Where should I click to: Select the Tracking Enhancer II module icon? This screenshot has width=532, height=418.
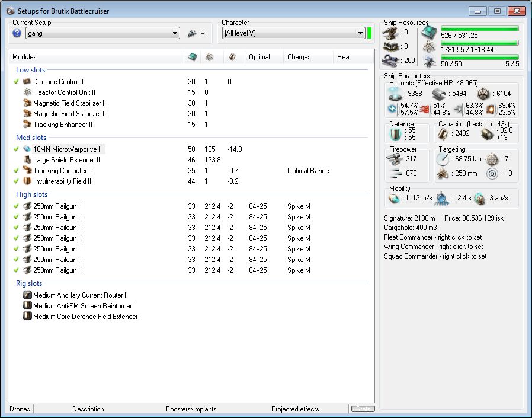click(x=27, y=125)
